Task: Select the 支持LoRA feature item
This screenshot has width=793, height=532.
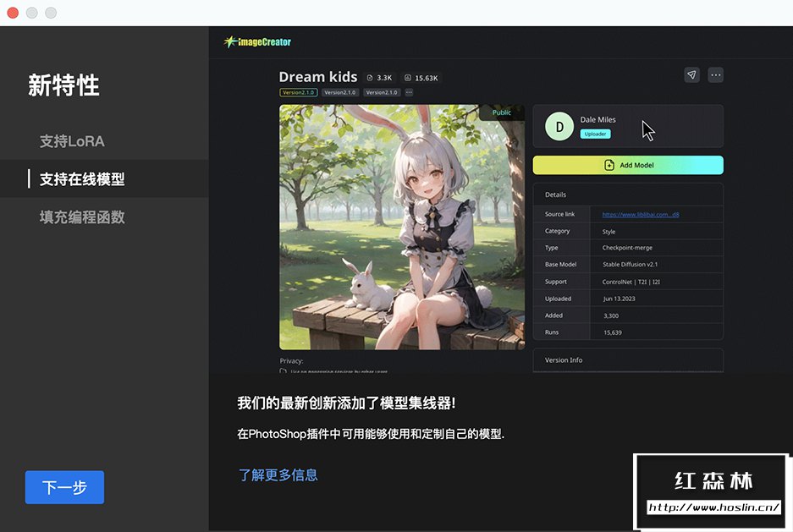Action: pos(72,141)
